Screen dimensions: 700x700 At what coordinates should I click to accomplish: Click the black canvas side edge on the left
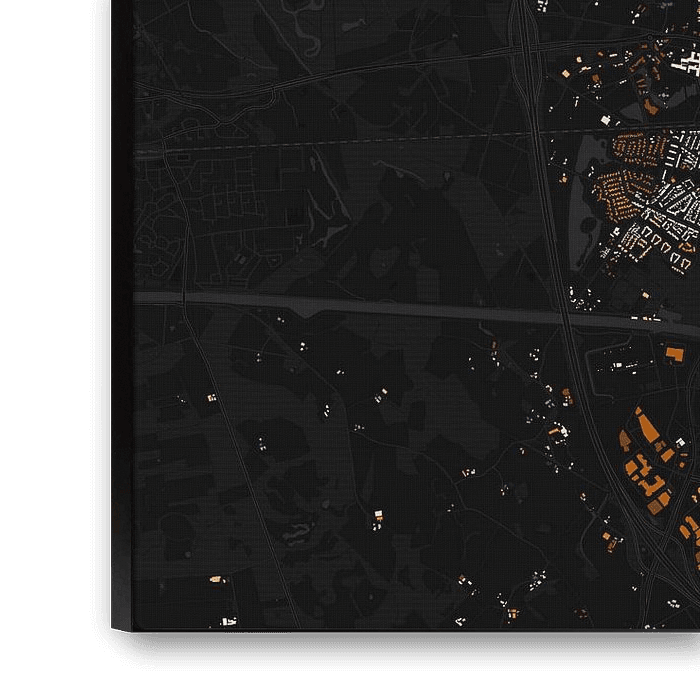pos(122,300)
